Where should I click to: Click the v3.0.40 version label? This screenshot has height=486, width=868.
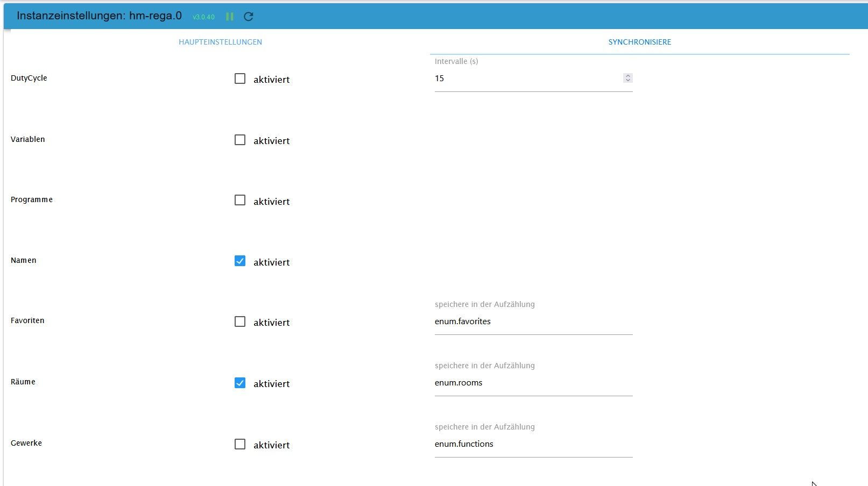point(203,17)
